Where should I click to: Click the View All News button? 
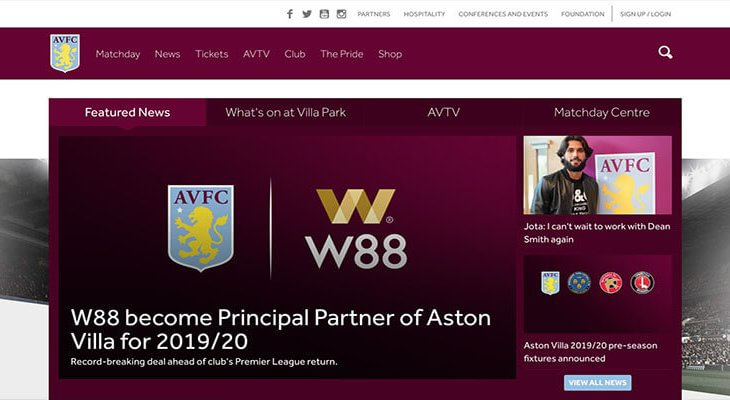coord(598,383)
